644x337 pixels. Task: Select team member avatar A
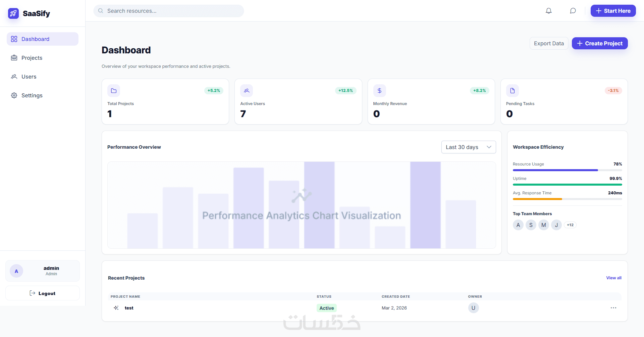pyautogui.click(x=518, y=225)
